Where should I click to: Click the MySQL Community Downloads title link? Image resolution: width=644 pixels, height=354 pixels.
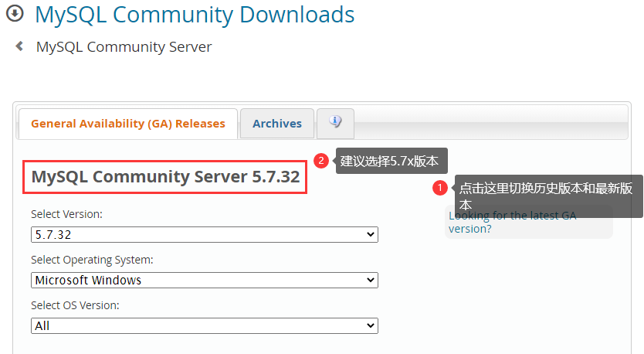195,15
